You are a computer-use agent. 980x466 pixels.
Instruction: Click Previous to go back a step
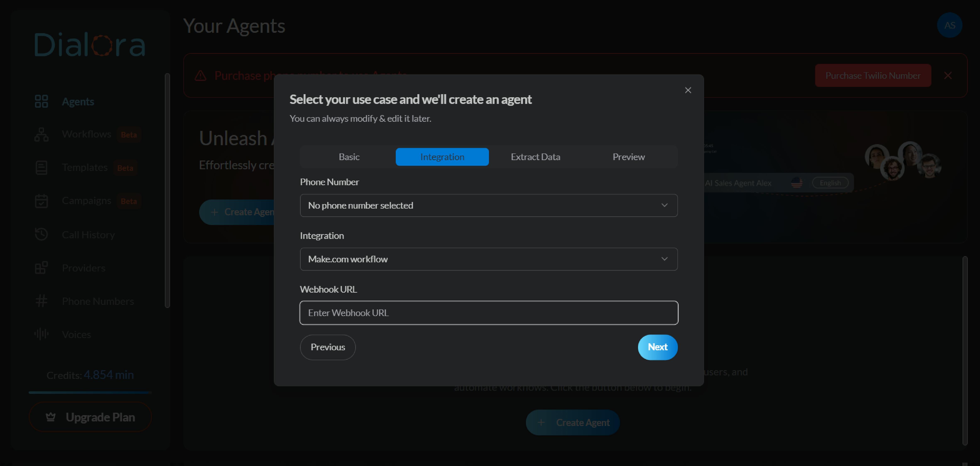[x=328, y=347]
